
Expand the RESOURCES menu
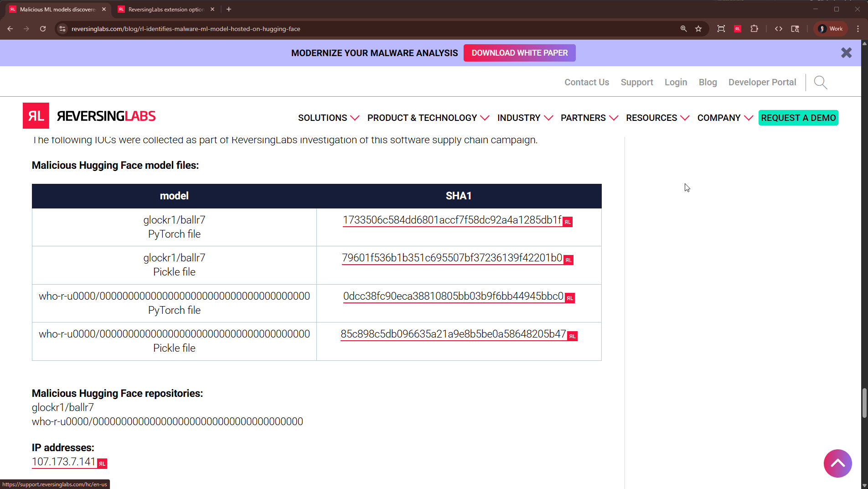click(658, 118)
